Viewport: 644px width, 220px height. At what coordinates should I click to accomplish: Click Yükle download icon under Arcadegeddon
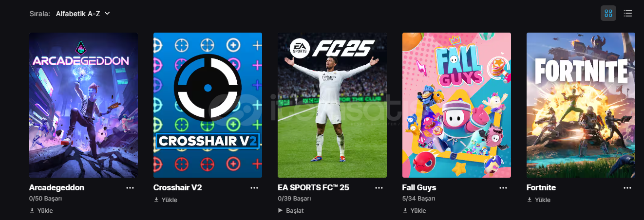click(x=32, y=211)
